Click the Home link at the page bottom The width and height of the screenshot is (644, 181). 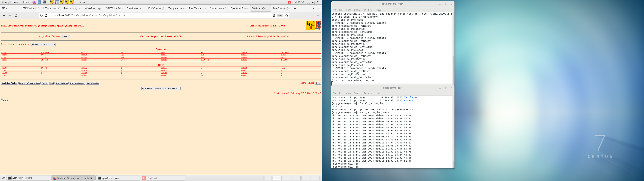pyautogui.click(x=5, y=100)
